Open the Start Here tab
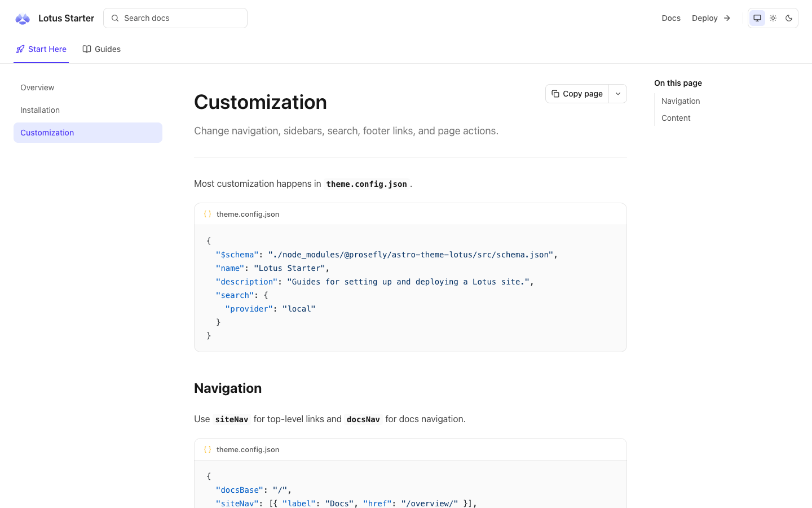This screenshot has height=508, width=812. [x=41, y=49]
